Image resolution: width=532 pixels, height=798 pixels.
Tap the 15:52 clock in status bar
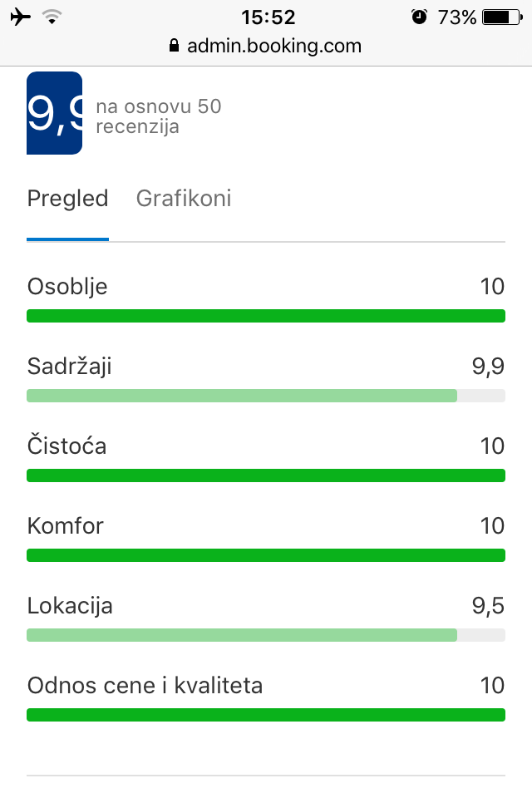tap(266, 17)
